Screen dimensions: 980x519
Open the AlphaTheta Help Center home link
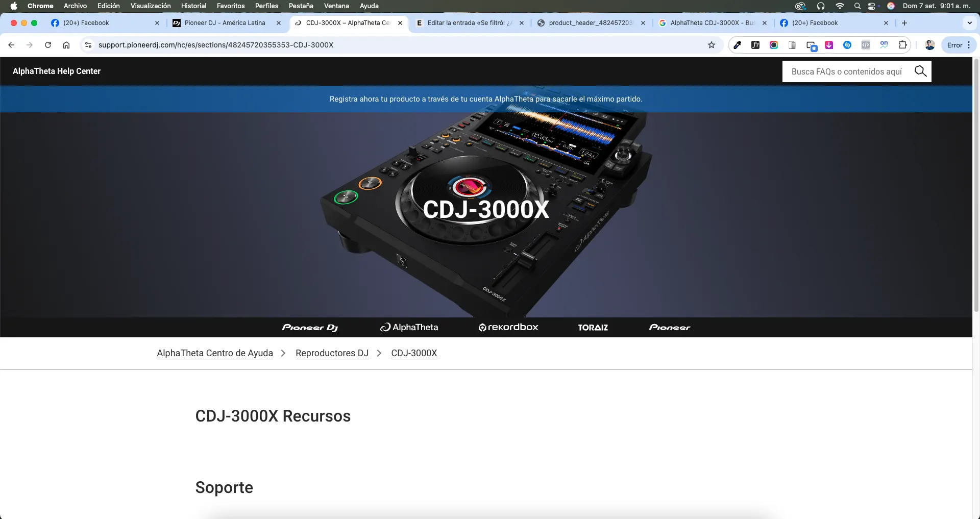tap(57, 71)
